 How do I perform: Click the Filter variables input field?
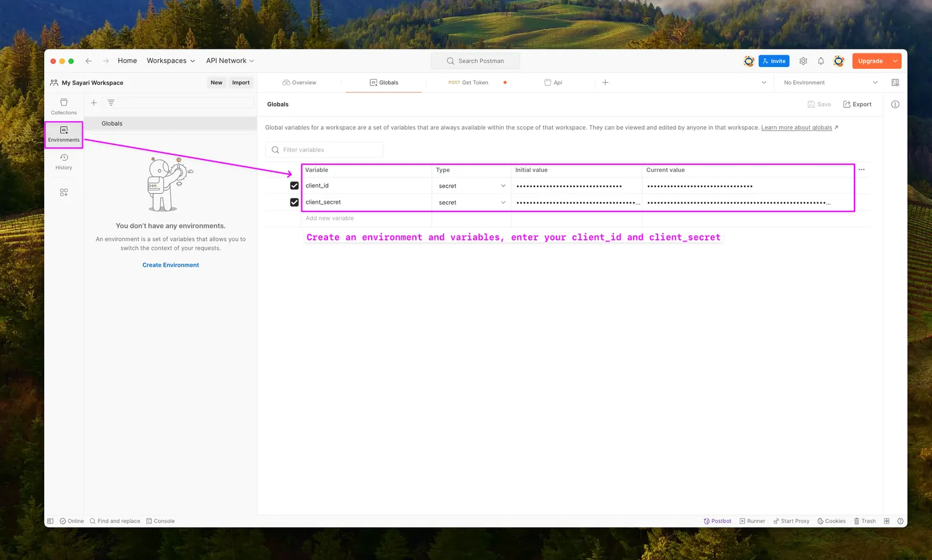point(324,150)
